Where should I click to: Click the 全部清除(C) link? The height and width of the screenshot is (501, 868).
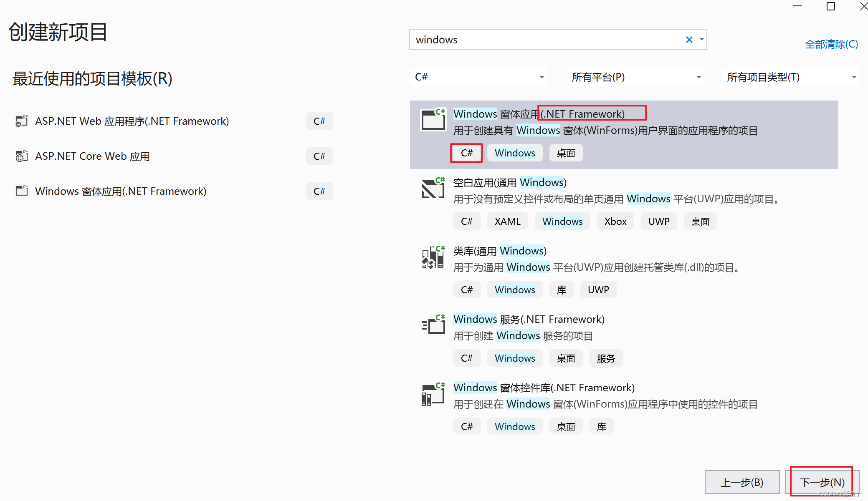click(x=830, y=44)
